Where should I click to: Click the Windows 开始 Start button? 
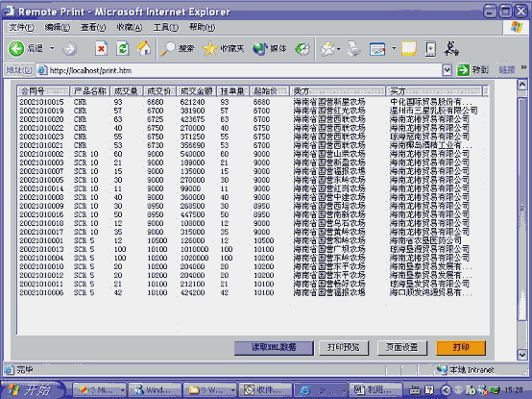pyautogui.click(x=32, y=389)
